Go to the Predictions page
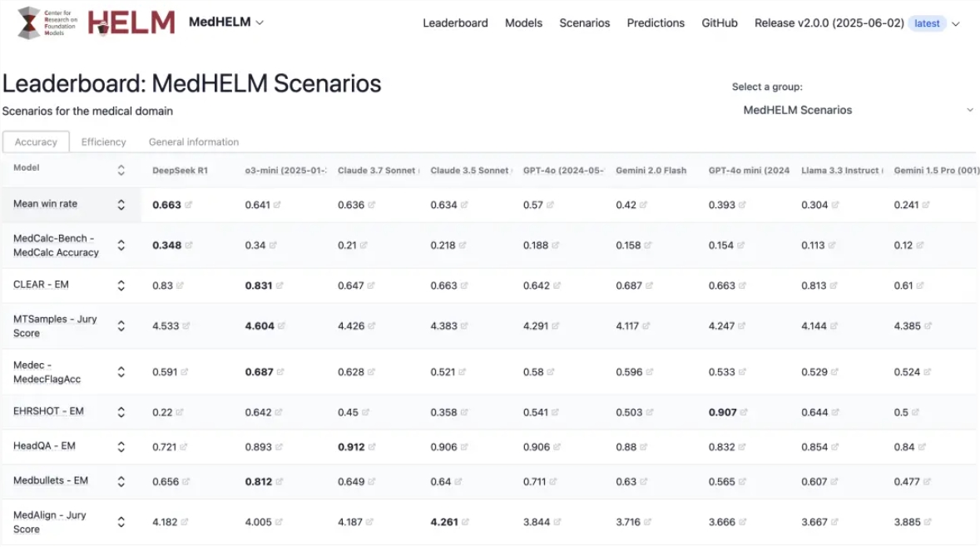This screenshot has width=980, height=547. [656, 23]
